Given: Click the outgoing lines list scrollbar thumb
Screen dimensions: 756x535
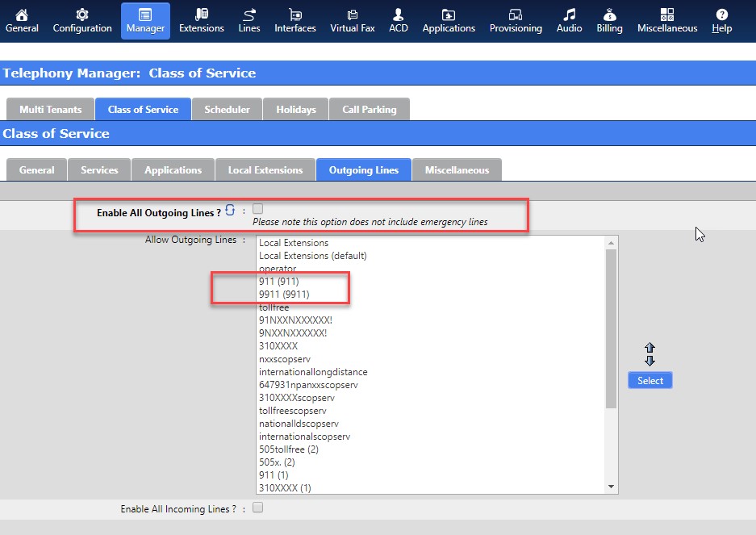Looking at the screenshot, I should pos(611,328).
